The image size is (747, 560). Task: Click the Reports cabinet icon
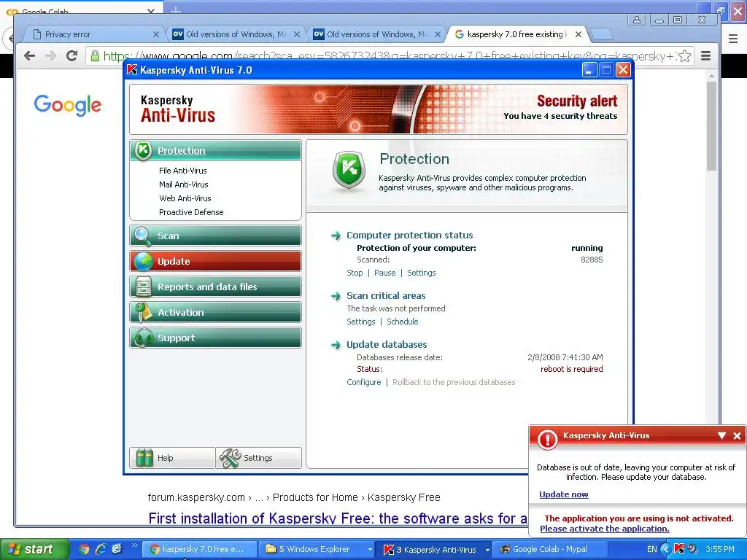(x=143, y=287)
